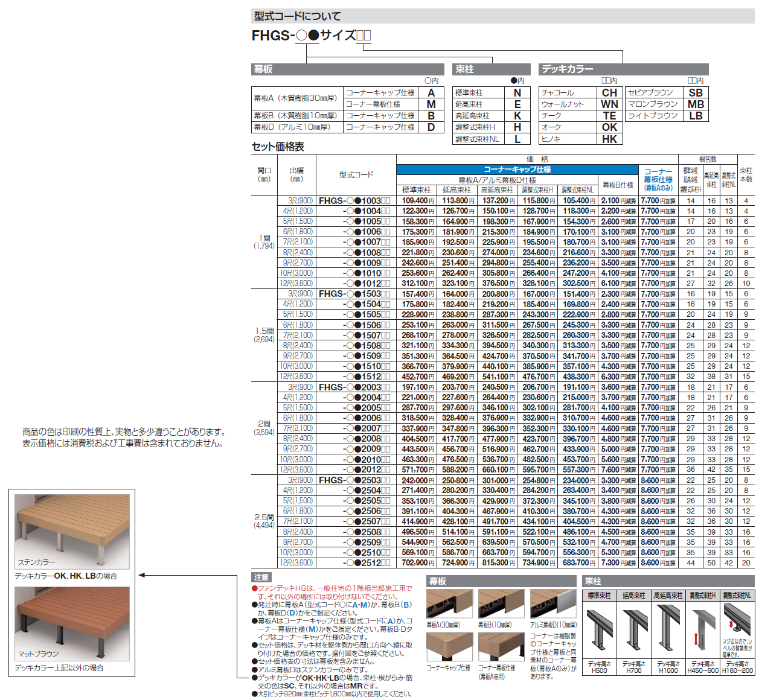759x700 pixels.
Task: Choose the ヒノキ HK color code
Action: tap(609, 139)
